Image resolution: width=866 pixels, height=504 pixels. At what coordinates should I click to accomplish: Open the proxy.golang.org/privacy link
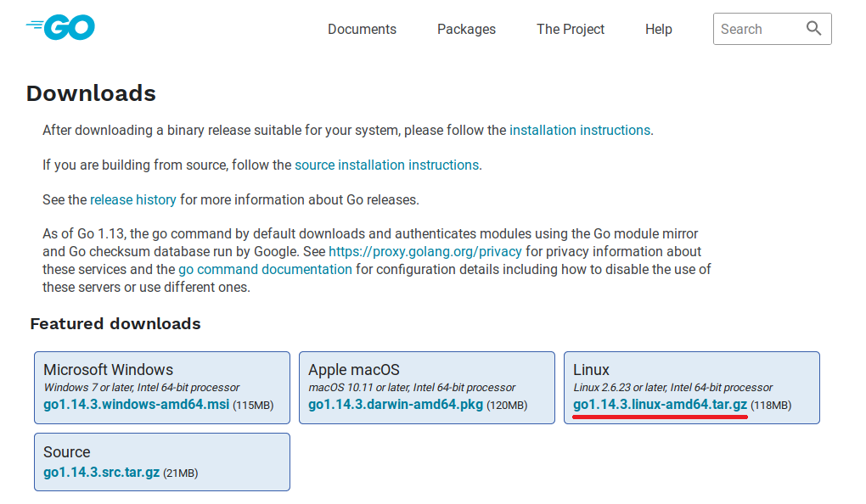(425, 252)
